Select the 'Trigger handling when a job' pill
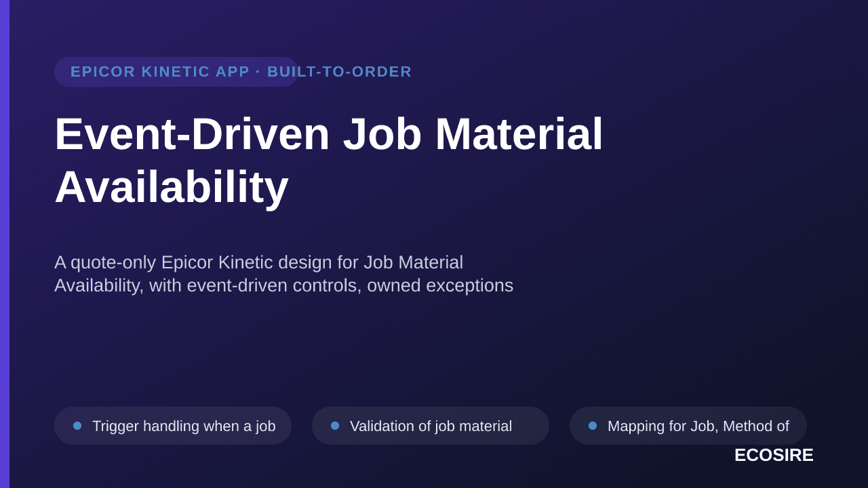The image size is (868, 488). pyautogui.click(x=173, y=426)
